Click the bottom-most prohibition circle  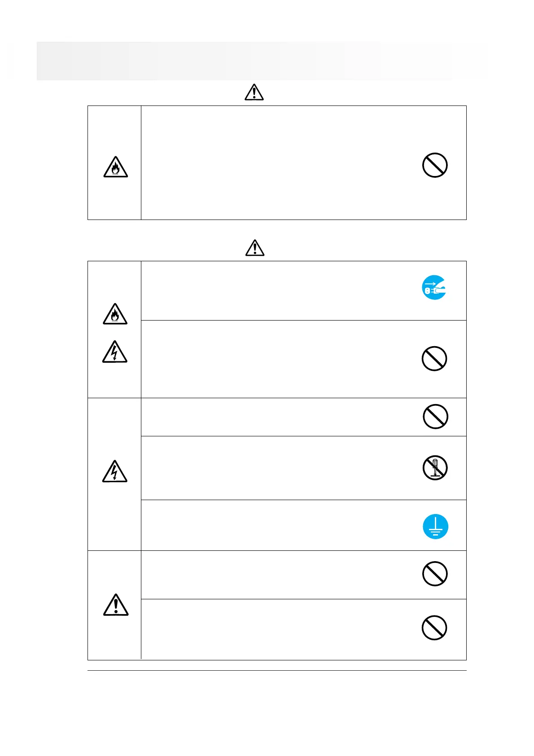click(434, 628)
